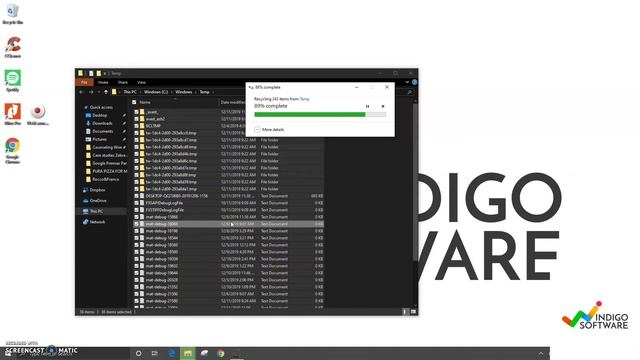Switch to details view in status bar
The image size is (640, 360).
405,312
